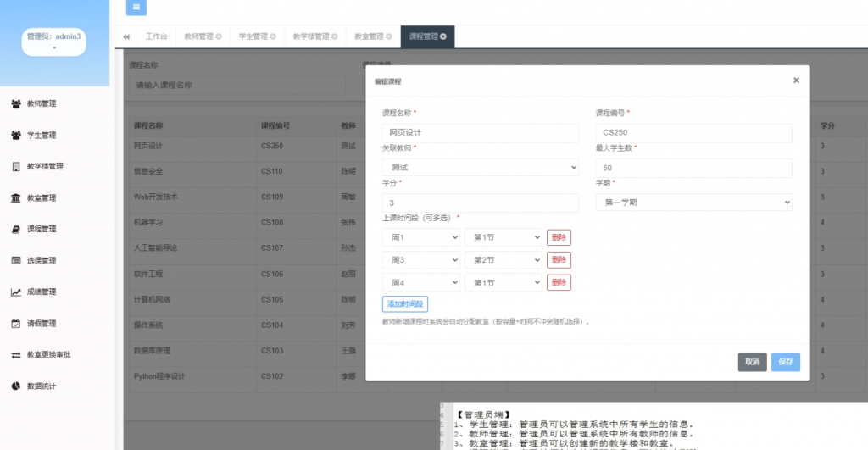Click the 课程名称 field containing 网页设计
This screenshot has width=868, height=450.
pyautogui.click(x=480, y=133)
